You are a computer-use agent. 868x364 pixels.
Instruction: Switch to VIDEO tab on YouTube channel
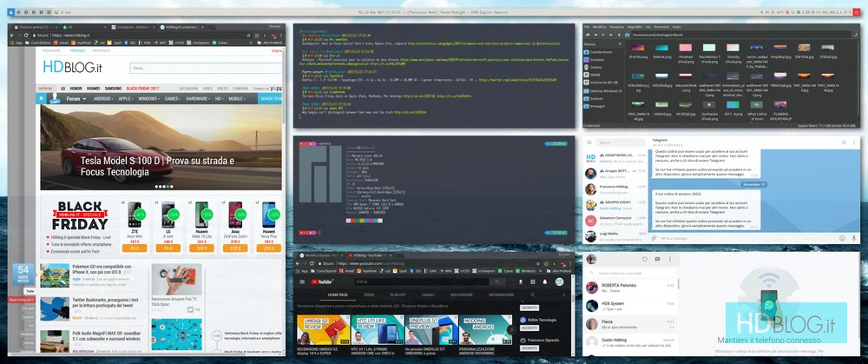(369, 295)
